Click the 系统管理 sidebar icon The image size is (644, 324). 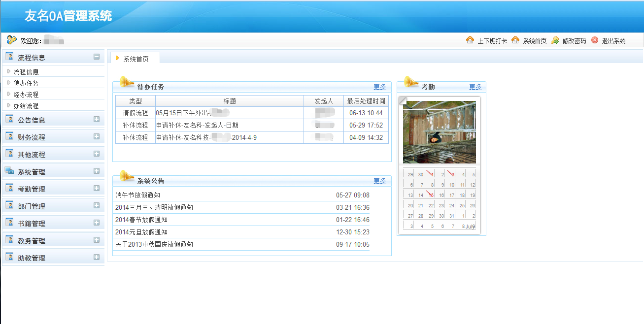point(9,171)
